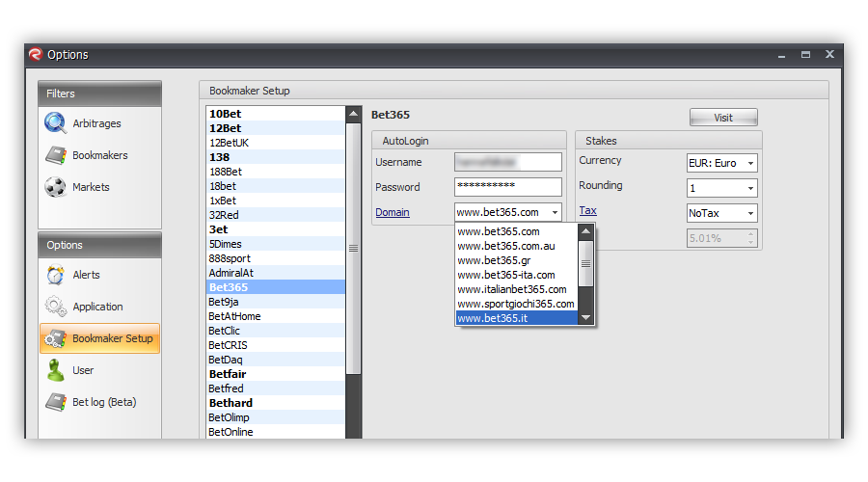Click the domain list scrollbar thumb
Image resolution: width=868 pixels, height=482 pixels.
[x=585, y=264]
